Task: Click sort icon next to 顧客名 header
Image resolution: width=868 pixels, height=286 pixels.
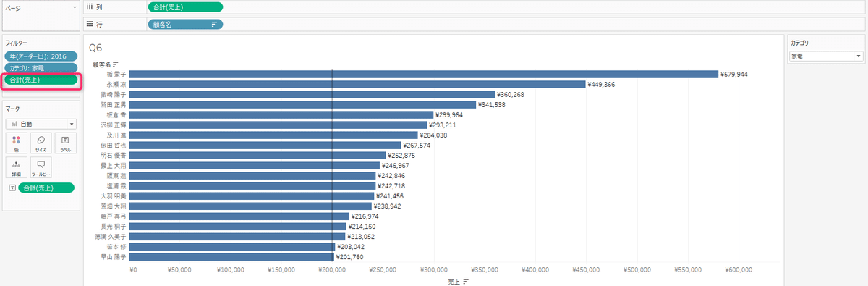Action: [x=116, y=64]
